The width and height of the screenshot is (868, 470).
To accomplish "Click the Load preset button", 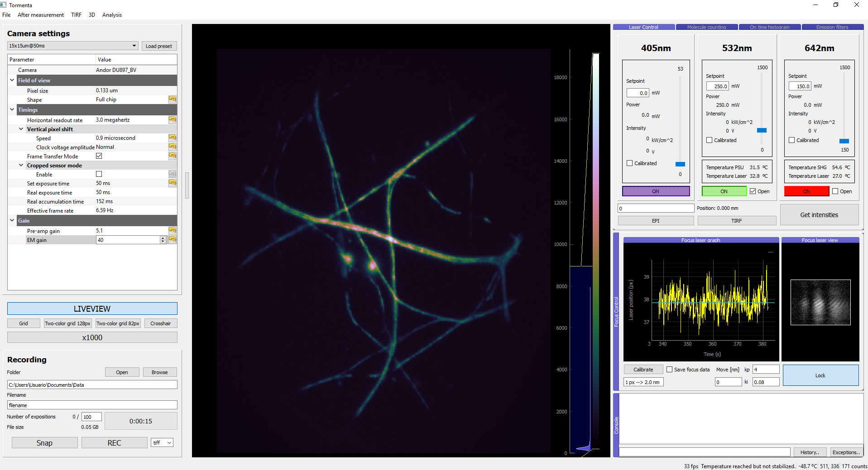I will 159,46.
